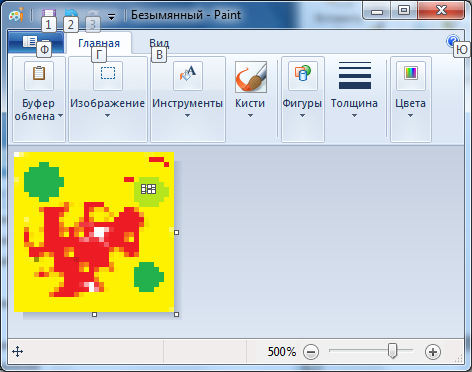Click the canvas right-edge resize handle
The width and height of the screenshot is (472, 372).
177,232
